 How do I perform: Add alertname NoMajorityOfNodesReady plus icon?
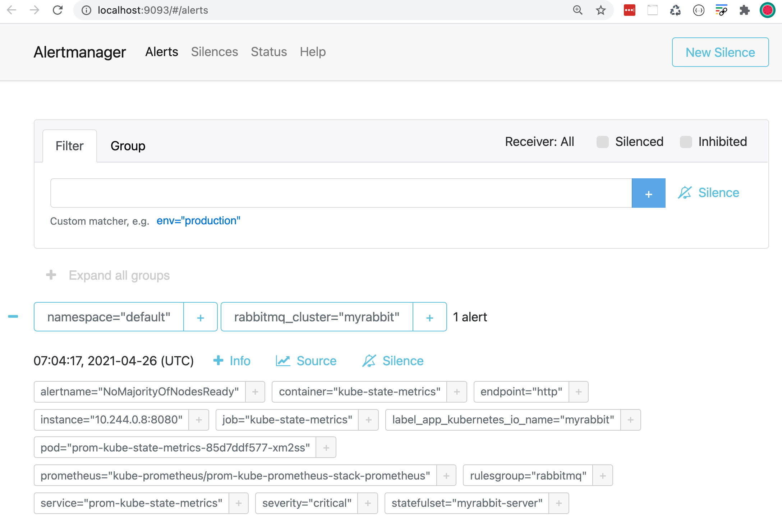pos(255,392)
